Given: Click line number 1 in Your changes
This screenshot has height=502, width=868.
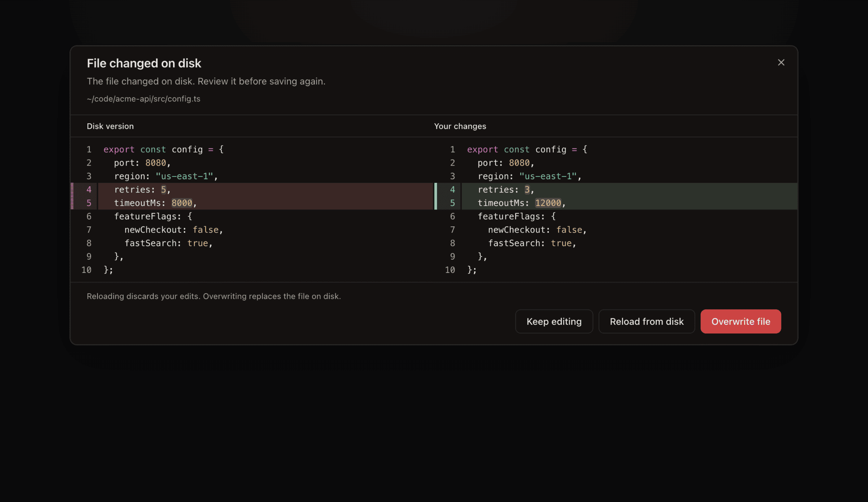Looking at the screenshot, I should 453,149.
